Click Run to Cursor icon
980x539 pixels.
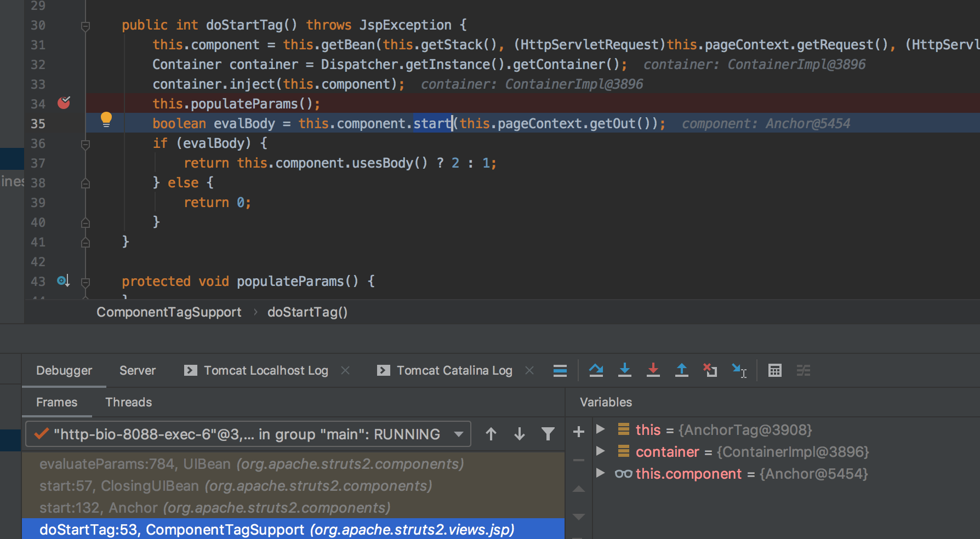coord(739,371)
